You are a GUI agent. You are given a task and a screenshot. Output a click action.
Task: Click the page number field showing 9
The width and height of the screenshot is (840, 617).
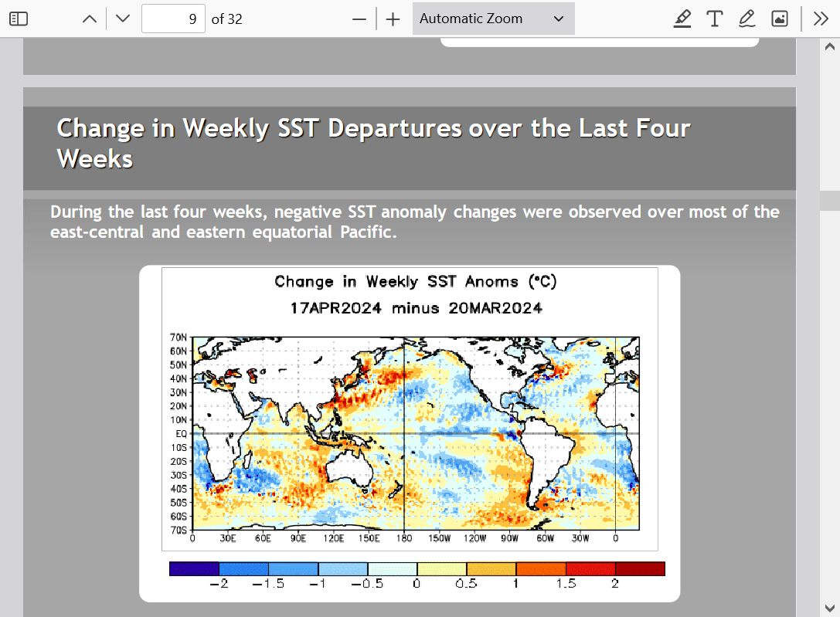click(x=173, y=19)
